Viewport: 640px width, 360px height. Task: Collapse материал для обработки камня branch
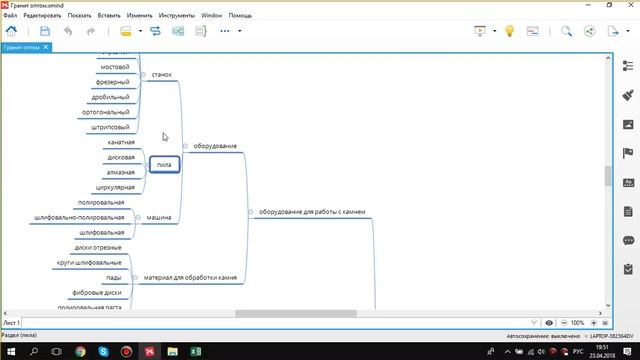point(135,278)
